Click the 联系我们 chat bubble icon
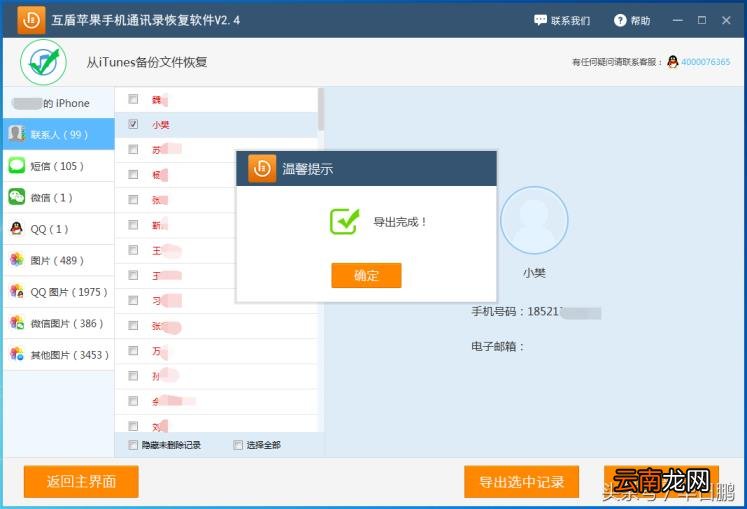 (x=540, y=20)
